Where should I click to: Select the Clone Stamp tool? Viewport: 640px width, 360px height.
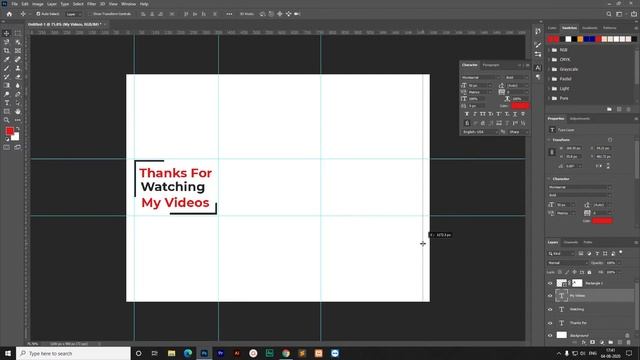(x=18, y=68)
